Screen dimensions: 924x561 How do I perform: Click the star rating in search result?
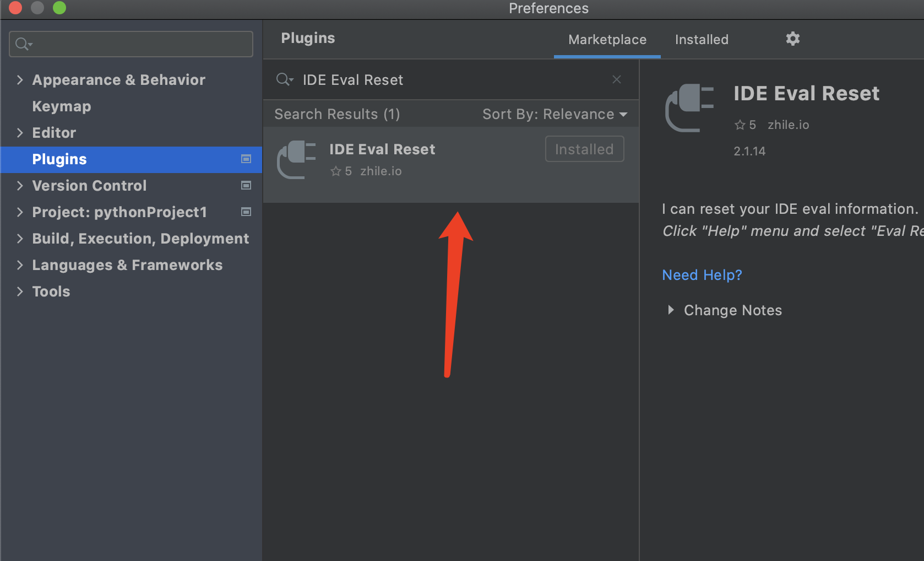(x=341, y=171)
